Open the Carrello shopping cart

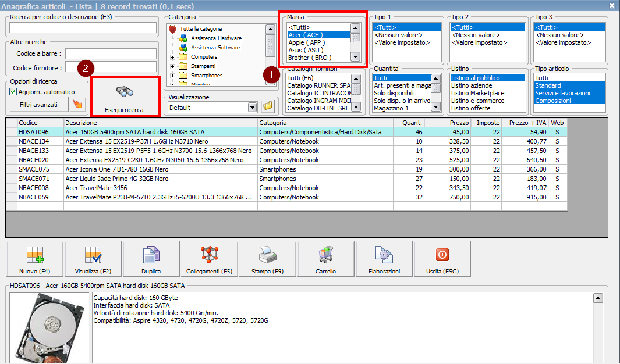(x=326, y=259)
